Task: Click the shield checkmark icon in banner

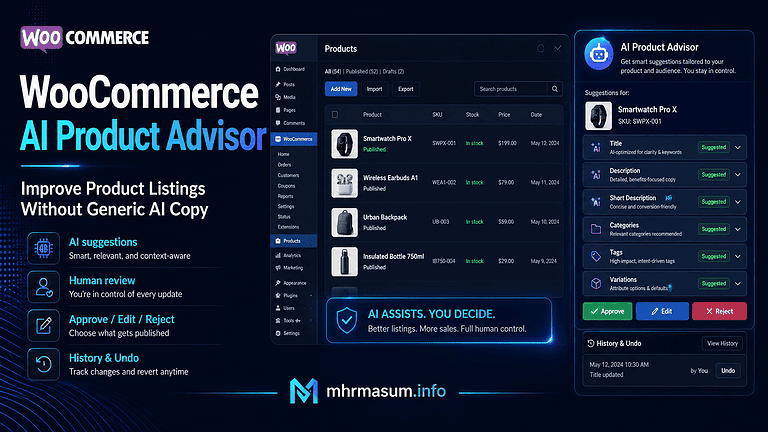Action: coord(347,321)
